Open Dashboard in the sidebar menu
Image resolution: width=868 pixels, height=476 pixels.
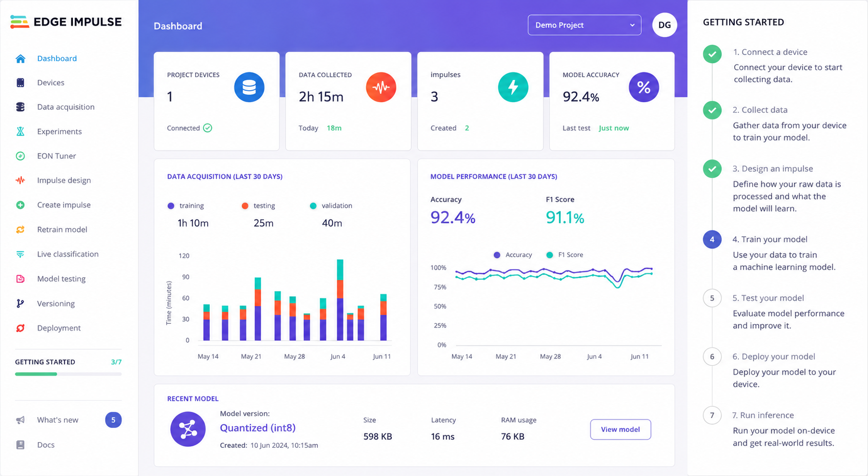[57, 58]
